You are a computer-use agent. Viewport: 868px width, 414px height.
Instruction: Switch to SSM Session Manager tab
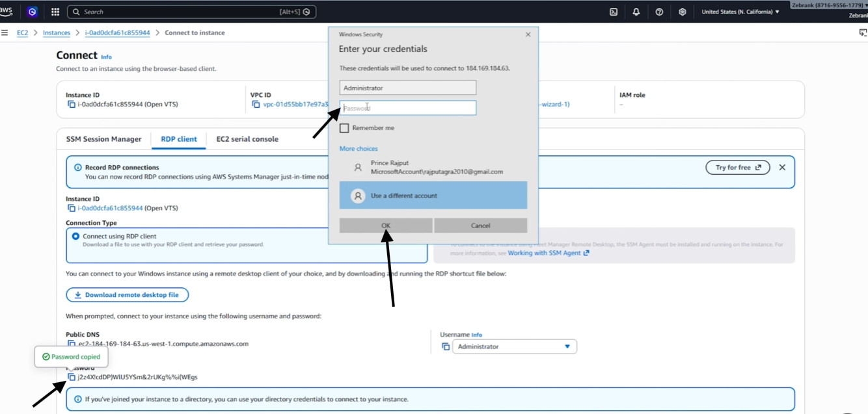tap(103, 139)
